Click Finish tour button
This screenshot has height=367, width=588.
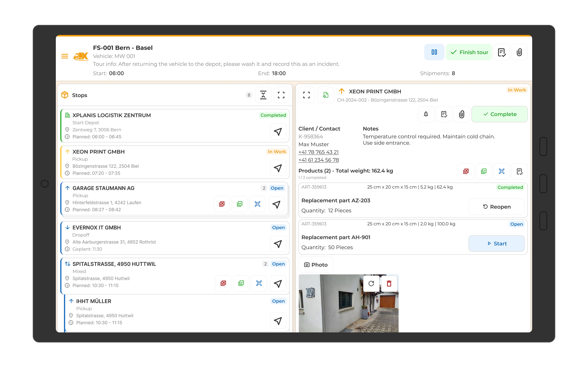click(469, 52)
